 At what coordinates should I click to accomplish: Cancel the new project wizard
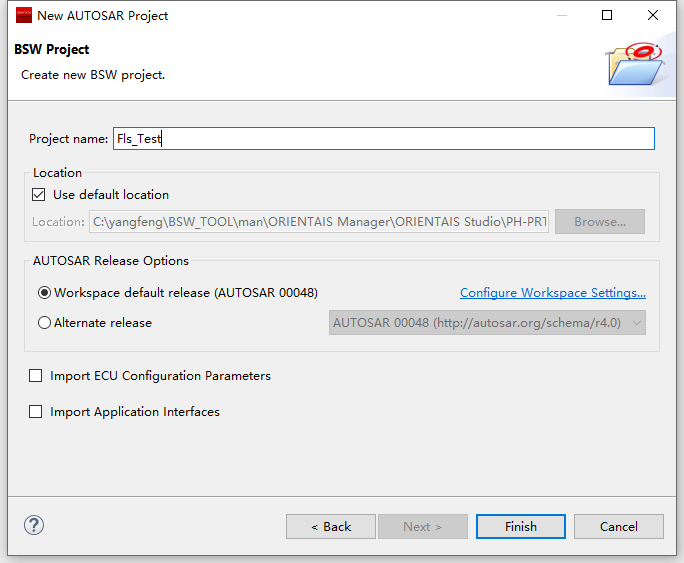point(618,526)
